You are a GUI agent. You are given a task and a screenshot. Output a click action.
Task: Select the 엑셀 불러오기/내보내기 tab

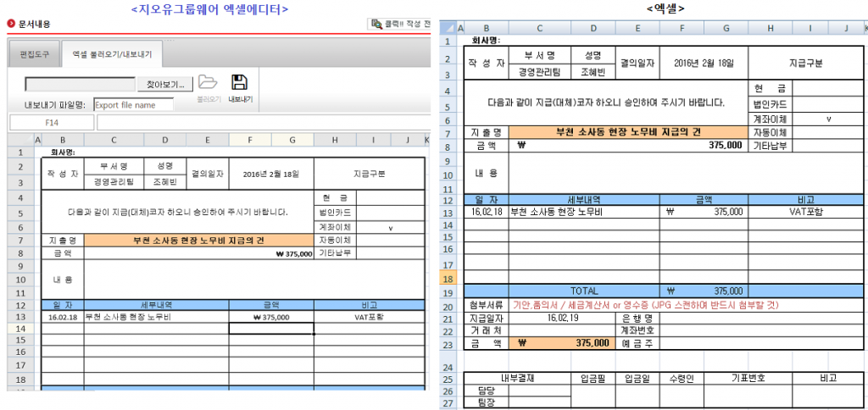(113, 54)
